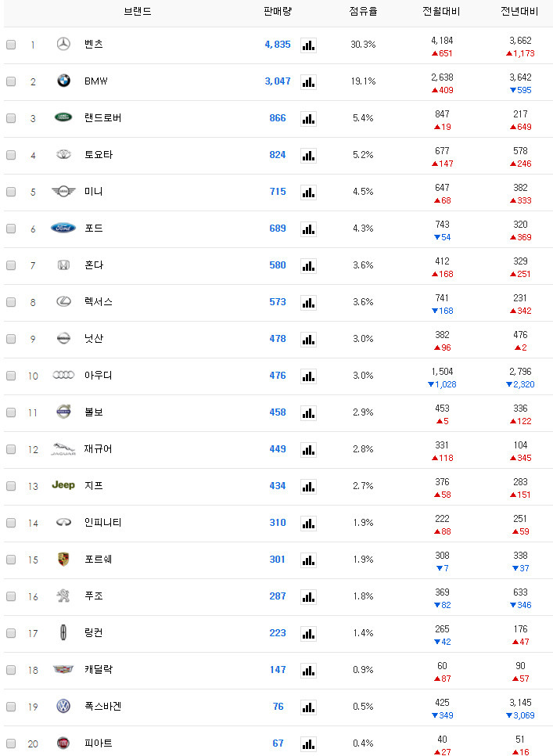This screenshot has height=756, width=553.
Task: Click the sales number 824 link
Action: pos(278,155)
